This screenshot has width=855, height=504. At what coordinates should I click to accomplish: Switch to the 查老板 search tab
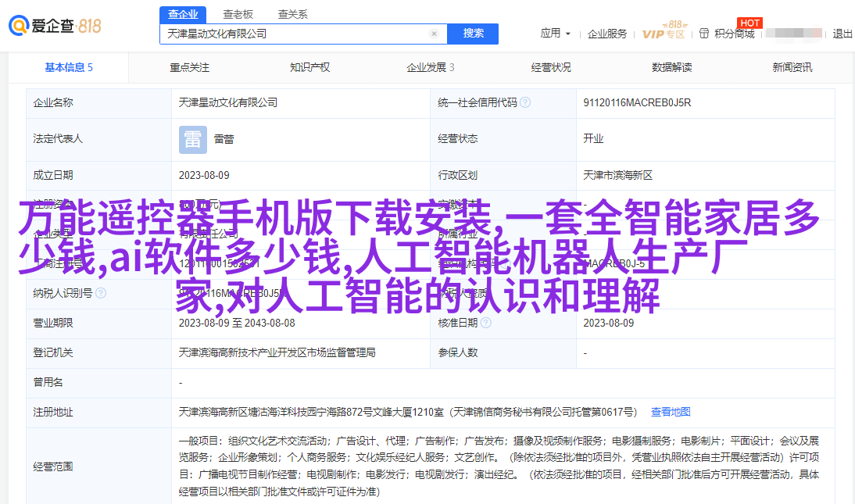point(238,15)
